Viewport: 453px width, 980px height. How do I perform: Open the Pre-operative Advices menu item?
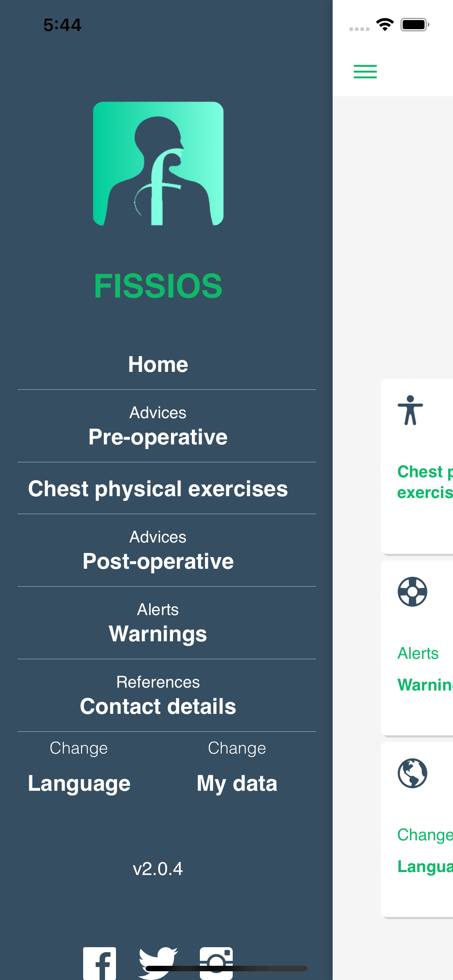click(158, 426)
